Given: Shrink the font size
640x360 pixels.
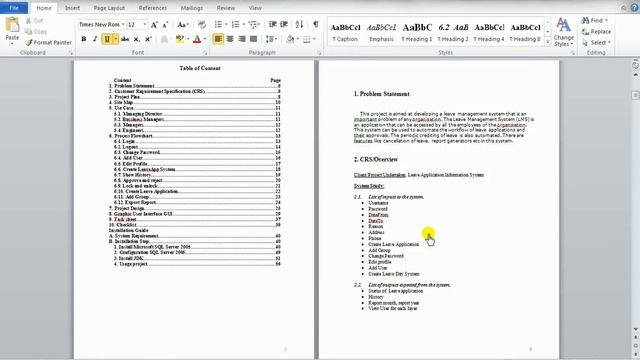Looking at the screenshot, I should coord(165,25).
